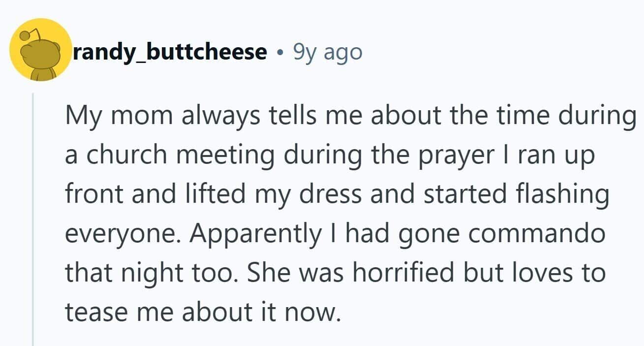Click the dot separator after the username
644x346 pixels.
(280, 52)
